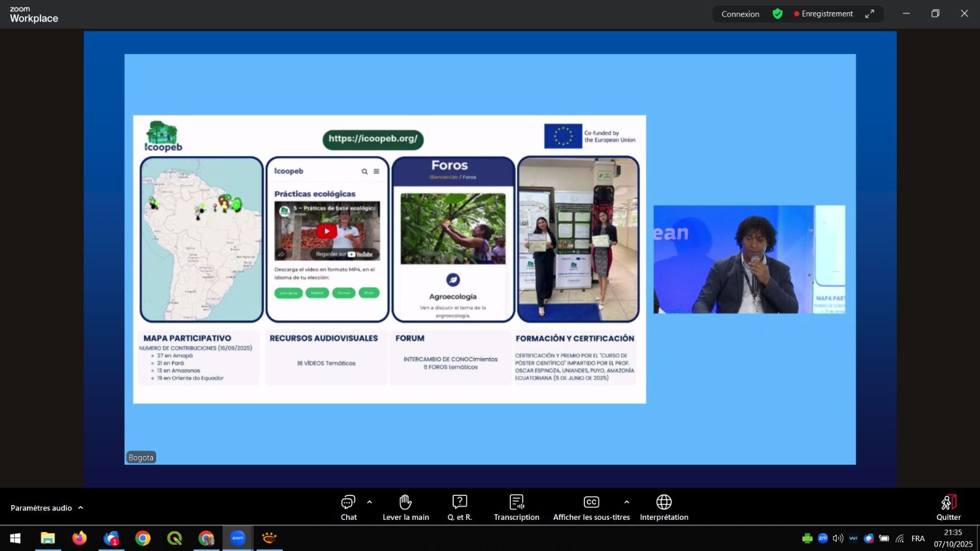Expand the Paramètres audio menu
980x551 pixels.
47,508
